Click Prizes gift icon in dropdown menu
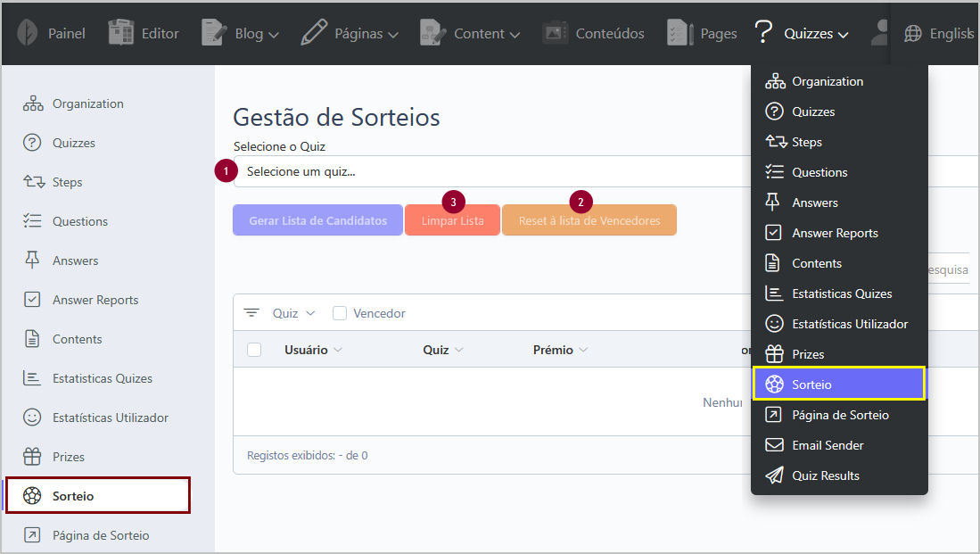The height and width of the screenshot is (554, 980). tap(774, 354)
